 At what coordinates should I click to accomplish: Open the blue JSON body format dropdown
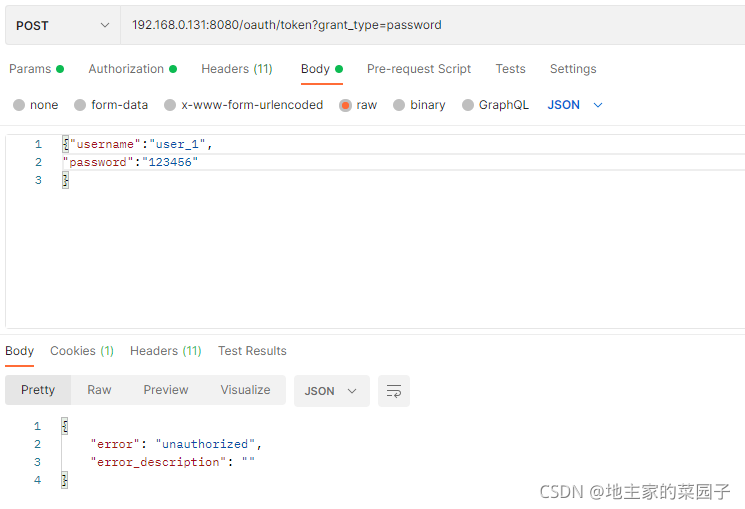(575, 105)
